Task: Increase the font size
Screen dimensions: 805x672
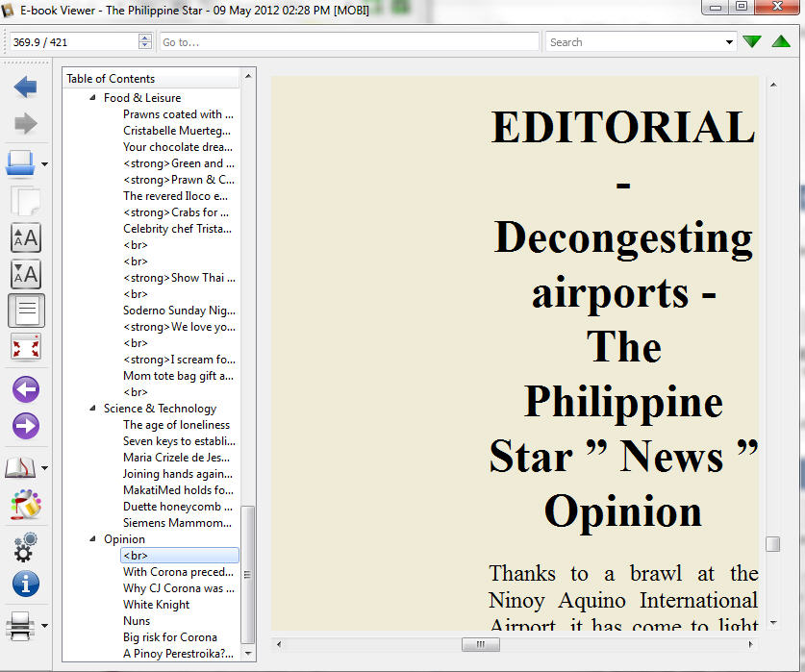Action: (25, 236)
